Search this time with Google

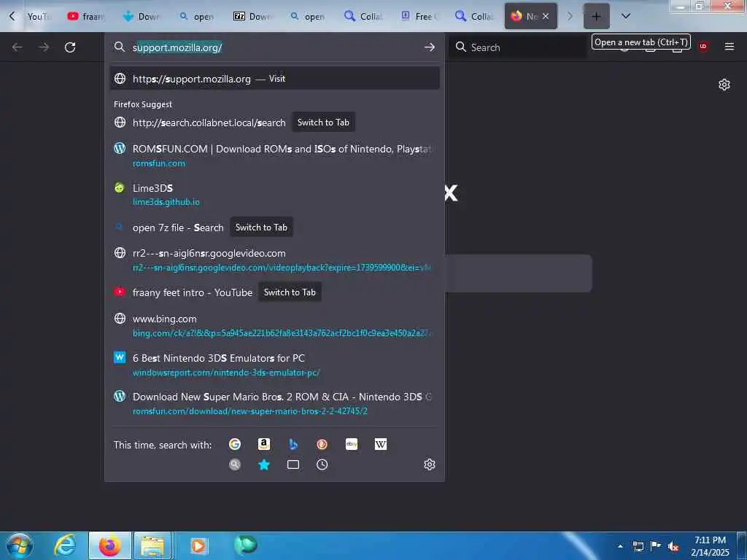point(235,444)
